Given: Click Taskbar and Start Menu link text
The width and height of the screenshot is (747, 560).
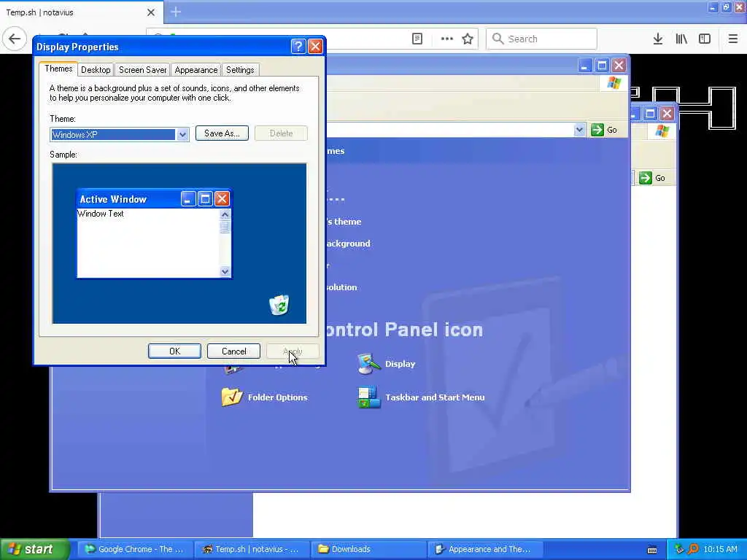Looking at the screenshot, I should (x=435, y=397).
